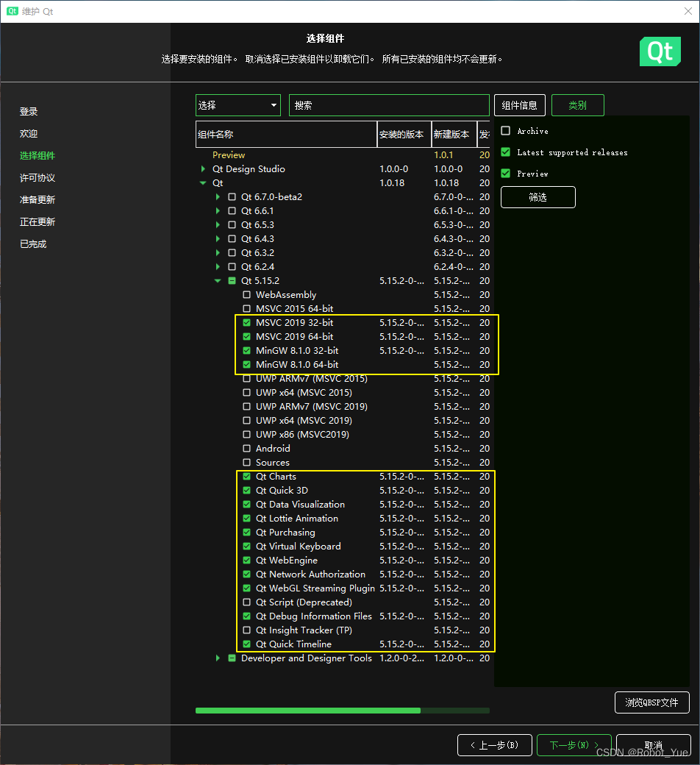Collapse the Qt 5.15.2 node
This screenshot has width=700, height=765.
point(218,281)
